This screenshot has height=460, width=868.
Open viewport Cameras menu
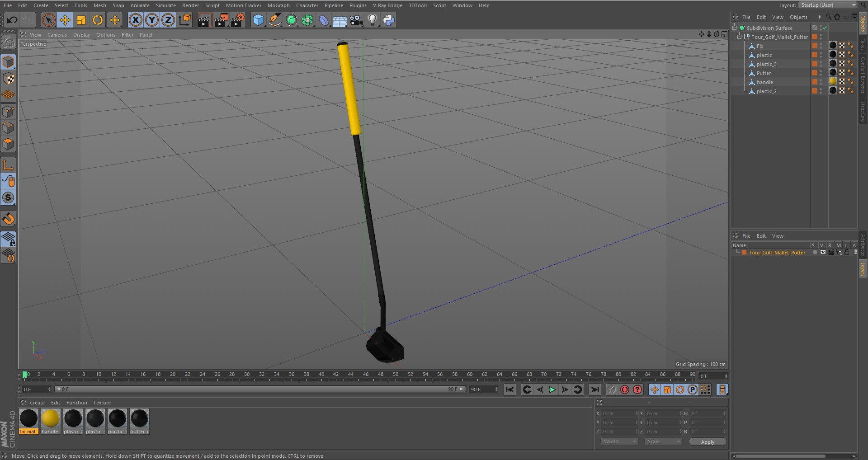tap(57, 35)
